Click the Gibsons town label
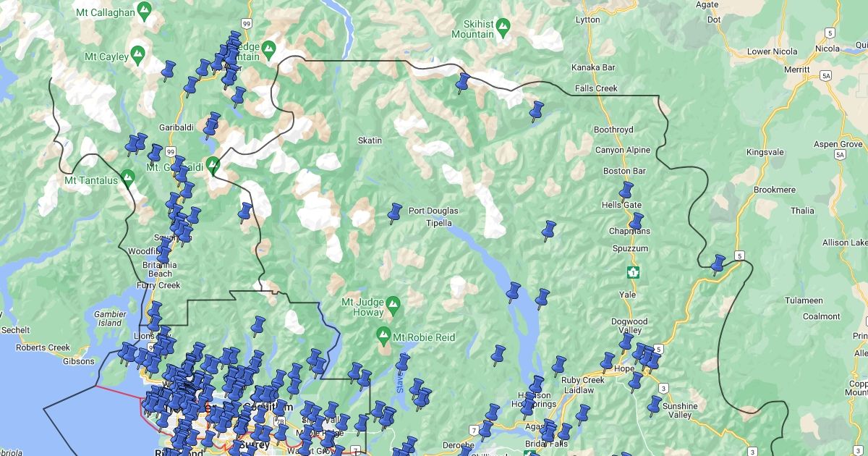 click(79, 361)
